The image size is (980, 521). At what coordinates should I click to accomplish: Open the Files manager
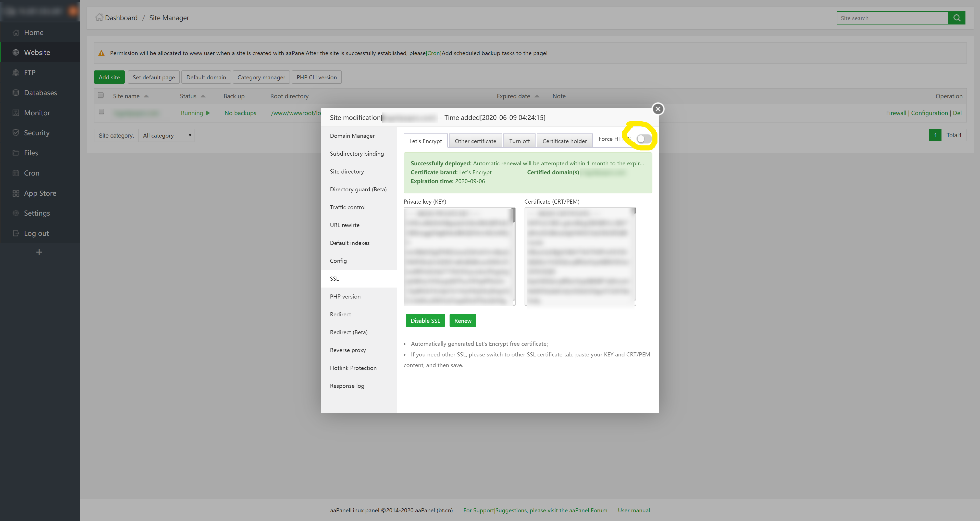(31, 153)
